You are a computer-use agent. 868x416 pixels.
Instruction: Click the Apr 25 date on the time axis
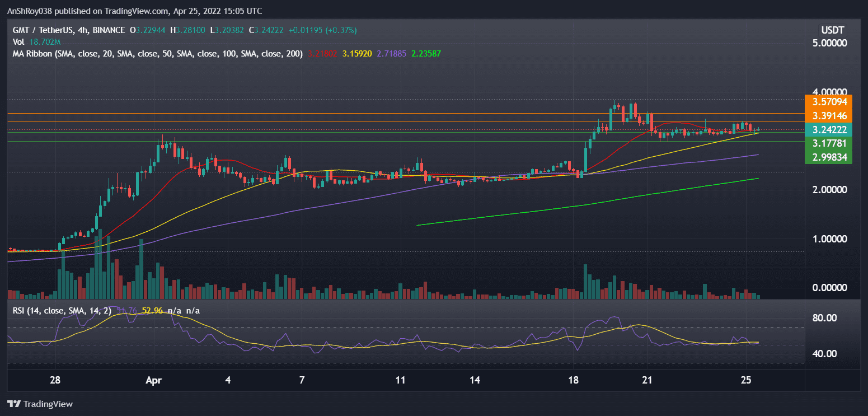tap(745, 379)
